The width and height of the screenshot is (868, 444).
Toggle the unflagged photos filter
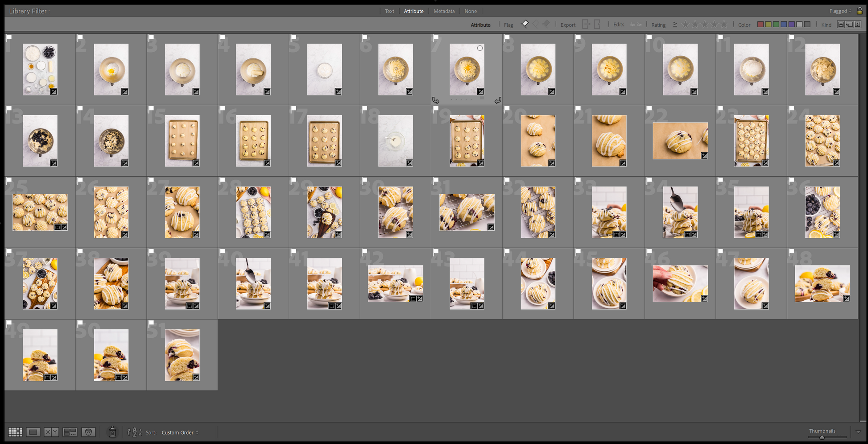pos(536,24)
